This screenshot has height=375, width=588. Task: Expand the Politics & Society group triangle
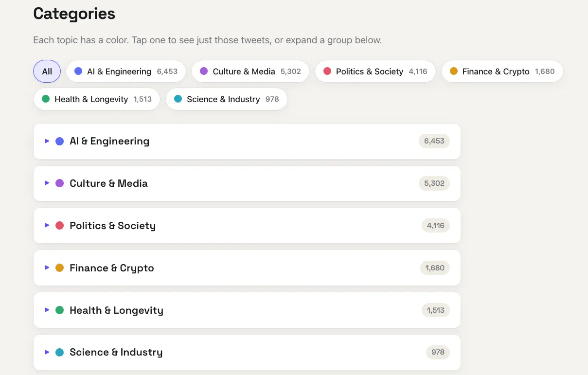pyautogui.click(x=47, y=225)
